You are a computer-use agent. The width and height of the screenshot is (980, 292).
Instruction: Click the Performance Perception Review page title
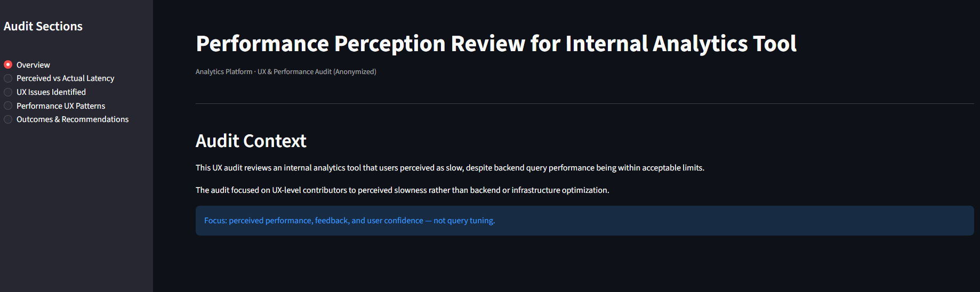[496, 44]
